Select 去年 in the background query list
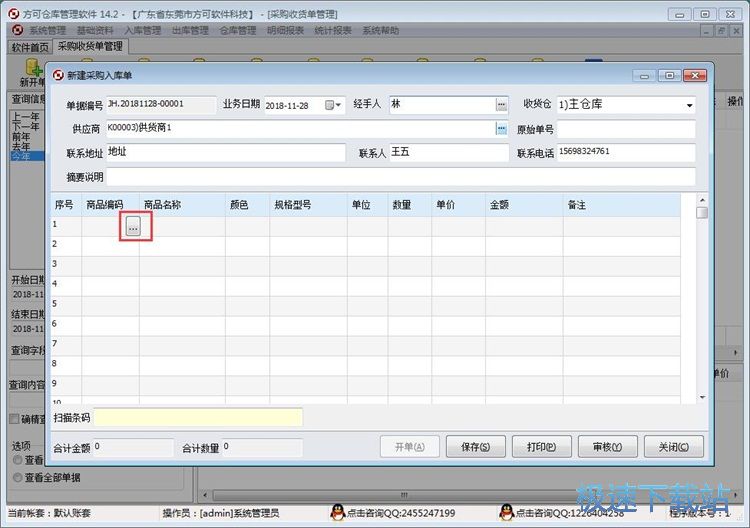The height and width of the screenshot is (528, 750). coord(21,146)
